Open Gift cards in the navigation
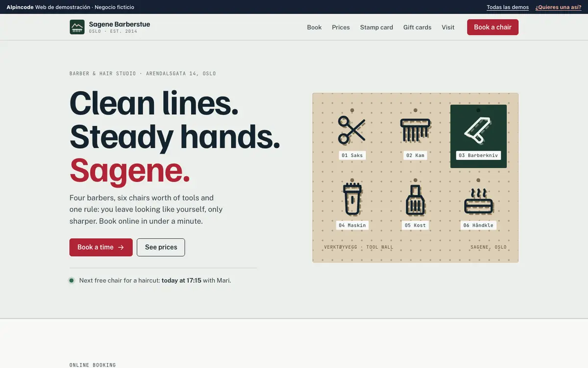 coord(417,27)
